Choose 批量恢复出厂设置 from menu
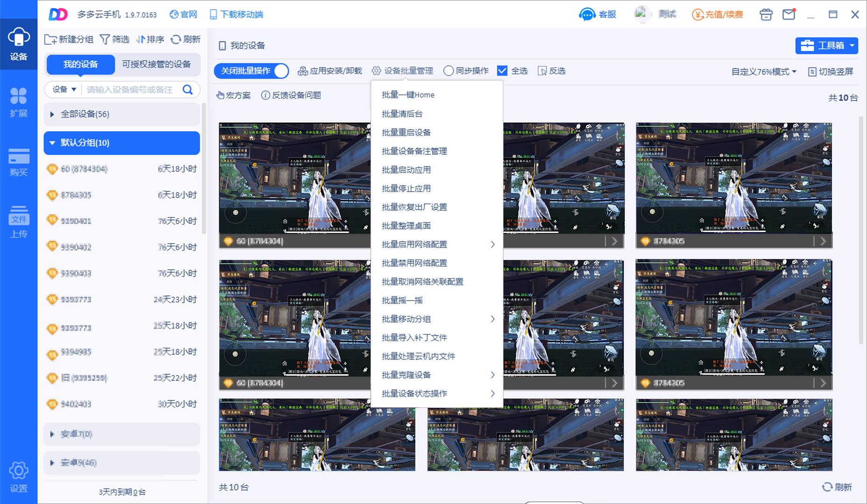Screen dimensions: 867x504 437,207
